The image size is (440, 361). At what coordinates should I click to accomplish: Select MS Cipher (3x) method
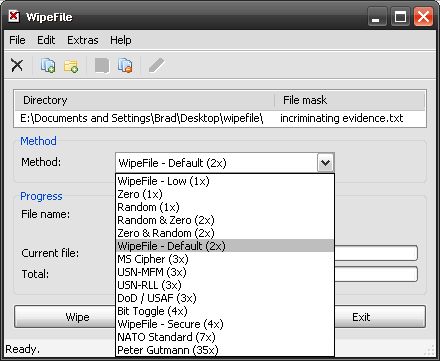click(x=224, y=259)
